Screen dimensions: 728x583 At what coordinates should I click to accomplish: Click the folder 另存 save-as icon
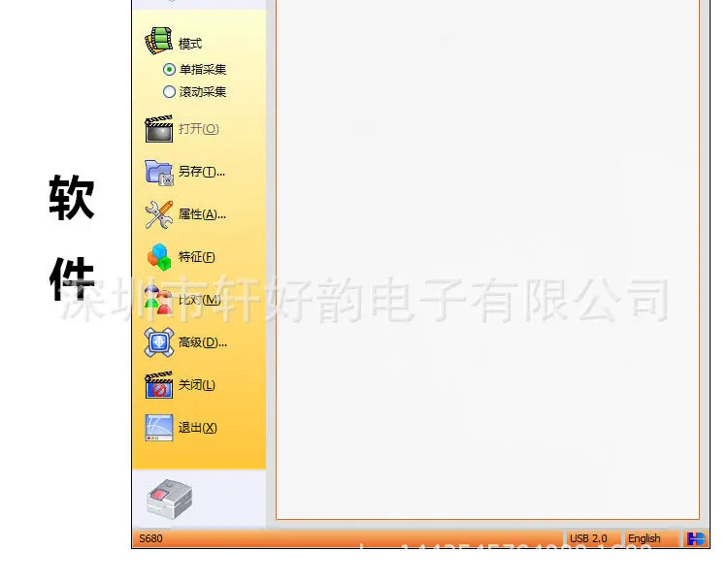[x=159, y=173]
